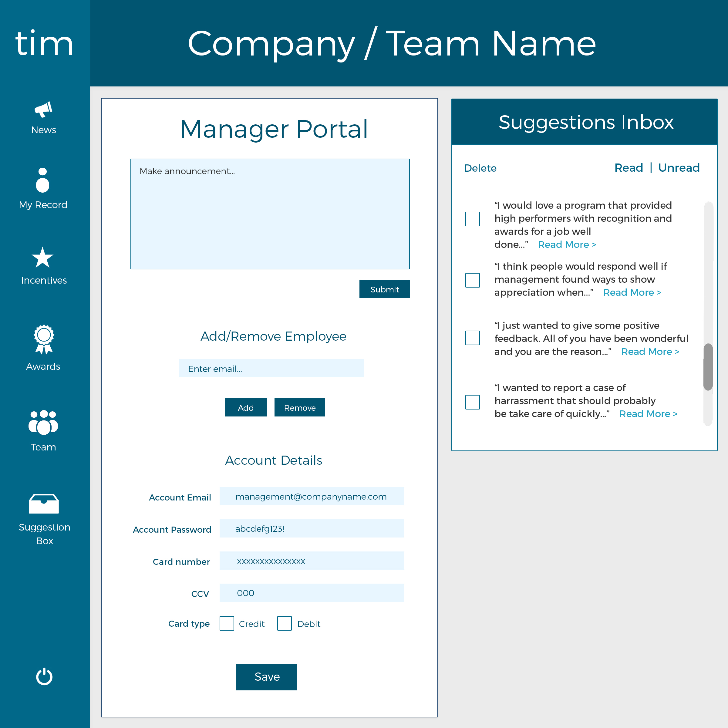Expand the recognition program suggestion via Read More

point(567,244)
